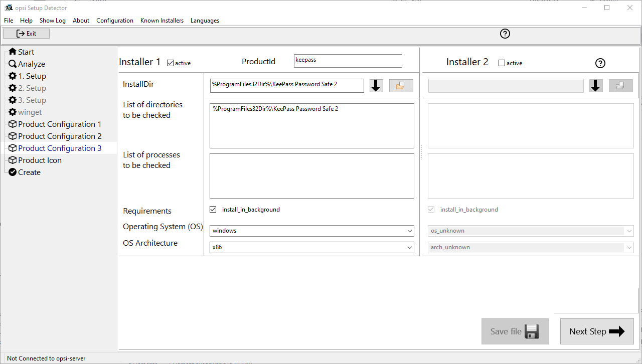Select Analyze in the navigation tree
642x364 pixels.
coord(32,64)
